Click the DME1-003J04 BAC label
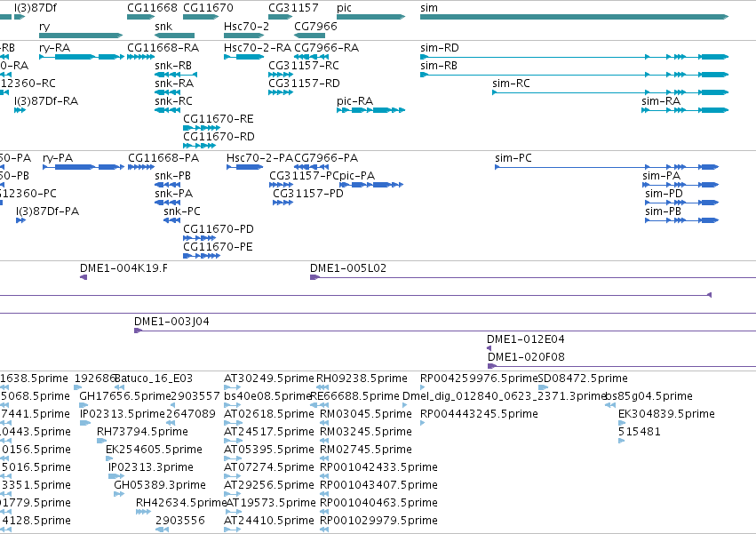Image resolution: width=756 pixels, height=534 pixels. click(x=171, y=322)
